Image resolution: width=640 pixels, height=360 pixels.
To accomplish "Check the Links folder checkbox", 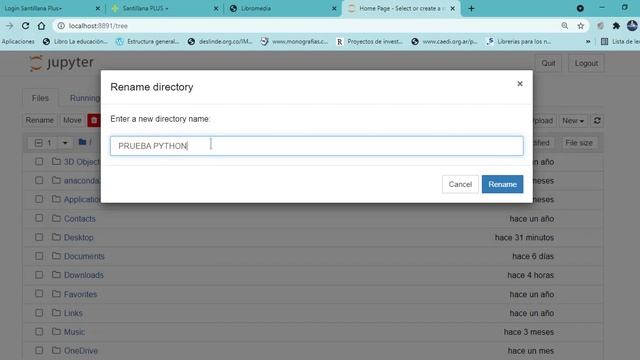I will [39, 313].
